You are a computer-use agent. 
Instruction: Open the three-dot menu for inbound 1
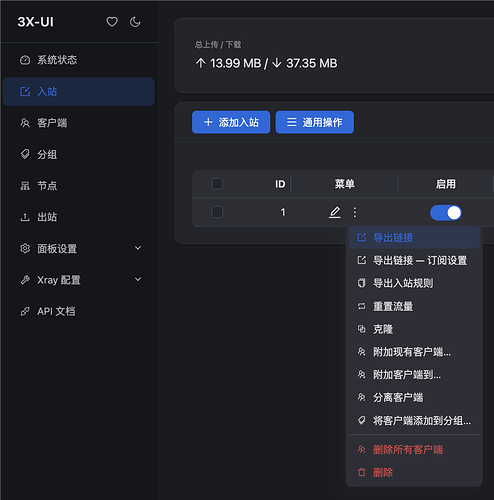pos(355,212)
